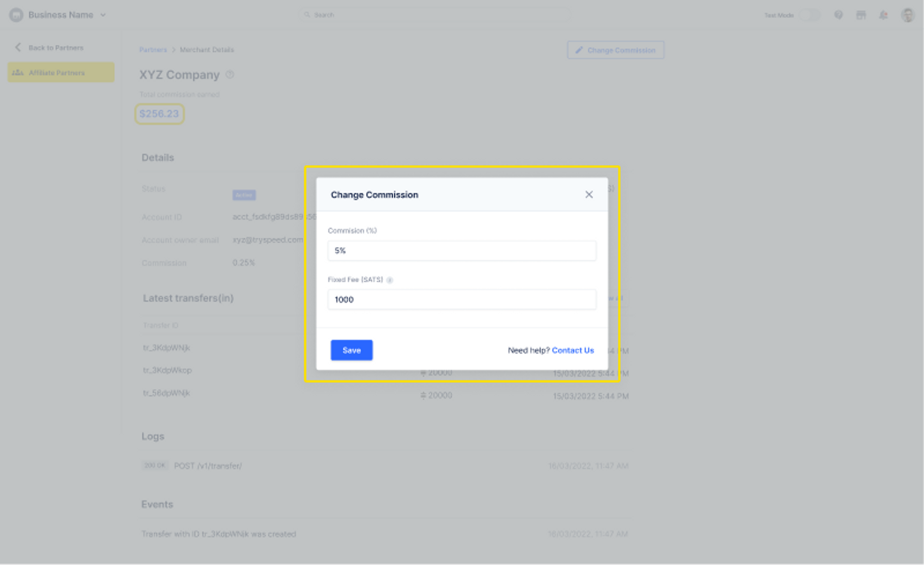Click the Business Name logo icon

[x=16, y=15]
